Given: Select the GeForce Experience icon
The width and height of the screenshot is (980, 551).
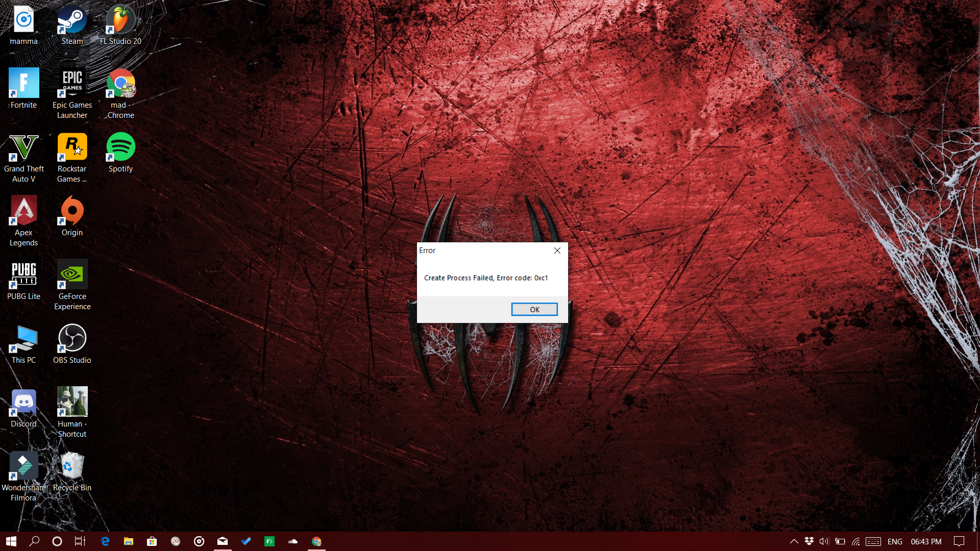Looking at the screenshot, I should point(72,284).
